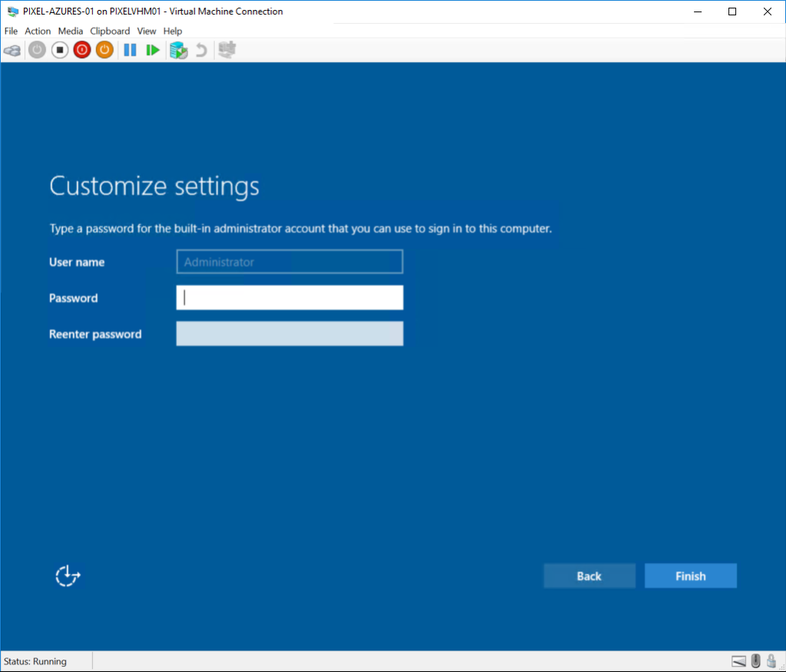Shut down the guest OS via red toolbar icon
The height and width of the screenshot is (672, 786).
point(81,50)
